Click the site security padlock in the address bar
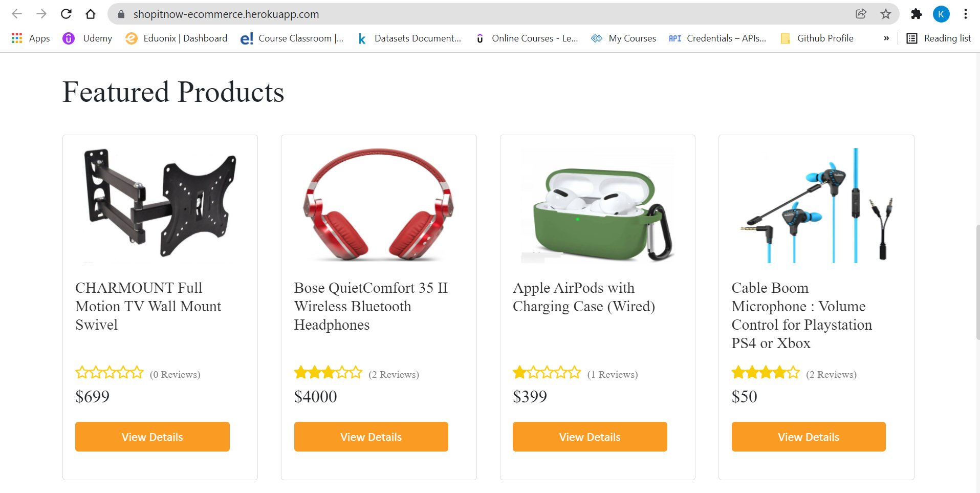This screenshot has height=493, width=980. point(121,14)
